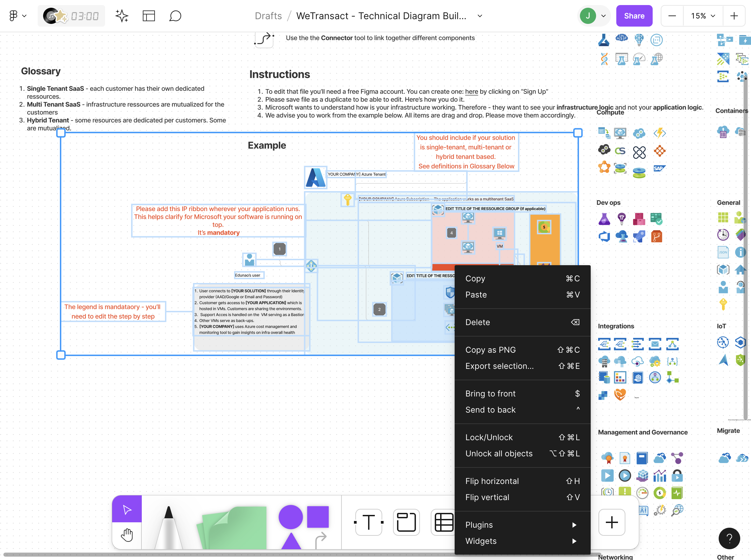Zoom out with the minus button
The height and width of the screenshot is (560, 751).
(672, 15)
